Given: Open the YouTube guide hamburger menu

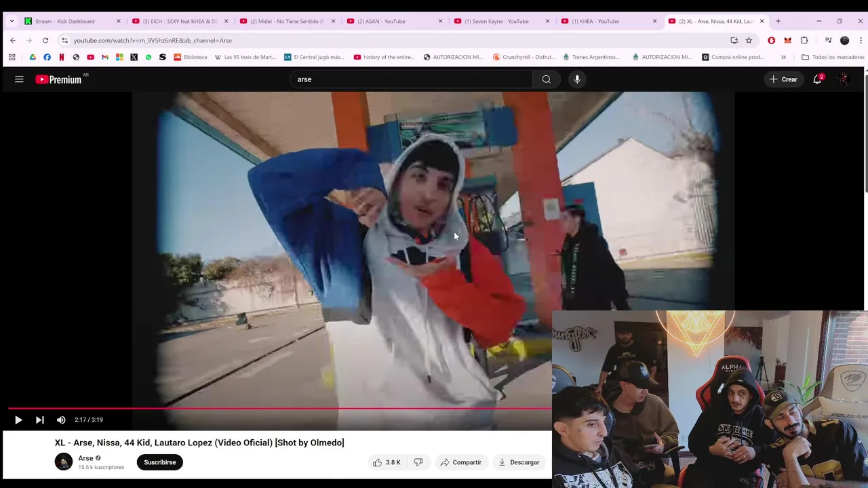Looking at the screenshot, I should click(19, 79).
